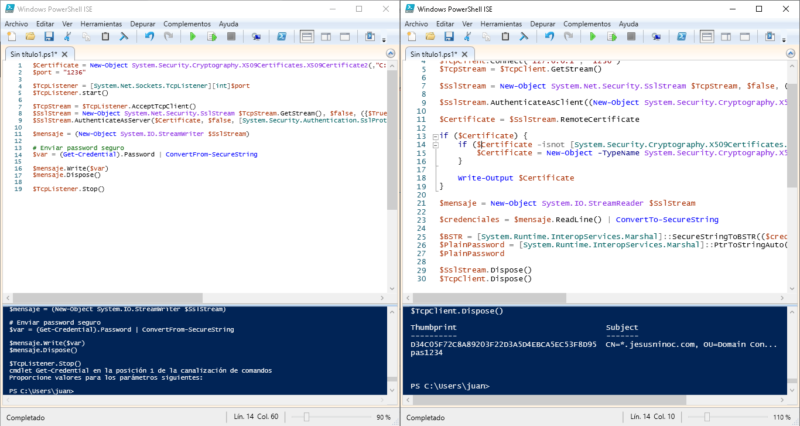Open script file in the left window
Viewport: 800px width, 426px height.
click(x=30, y=37)
